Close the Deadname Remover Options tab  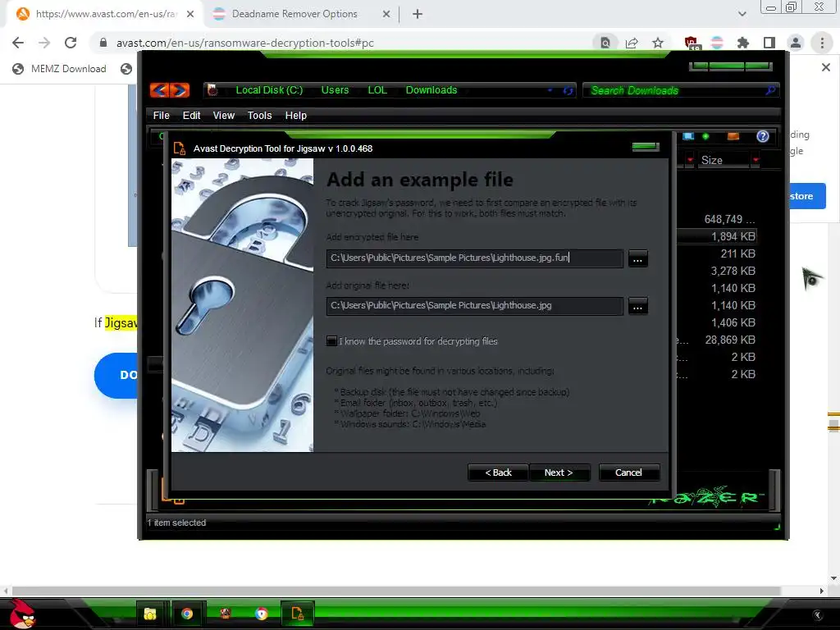(386, 14)
